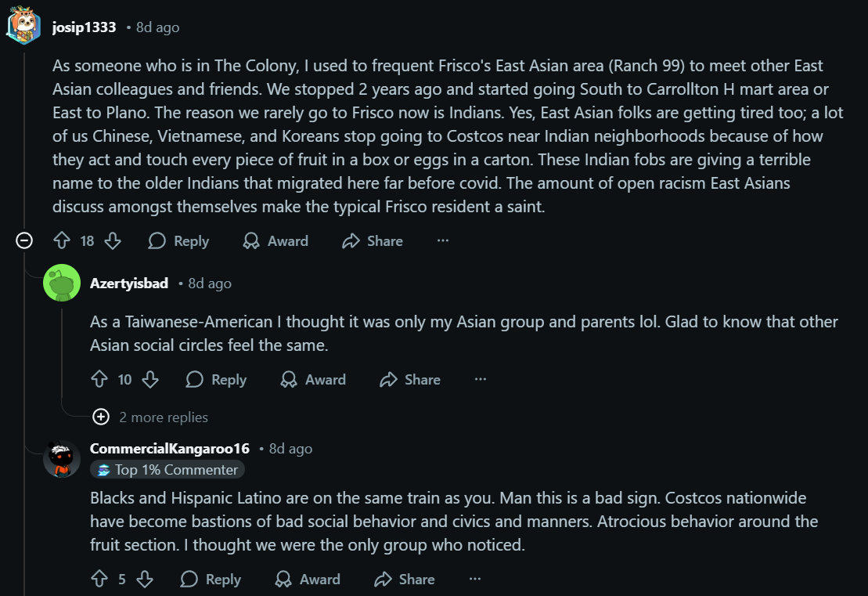This screenshot has width=868, height=596.
Task: Reply to Azertyisbad's comment
Action: click(x=217, y=380)
